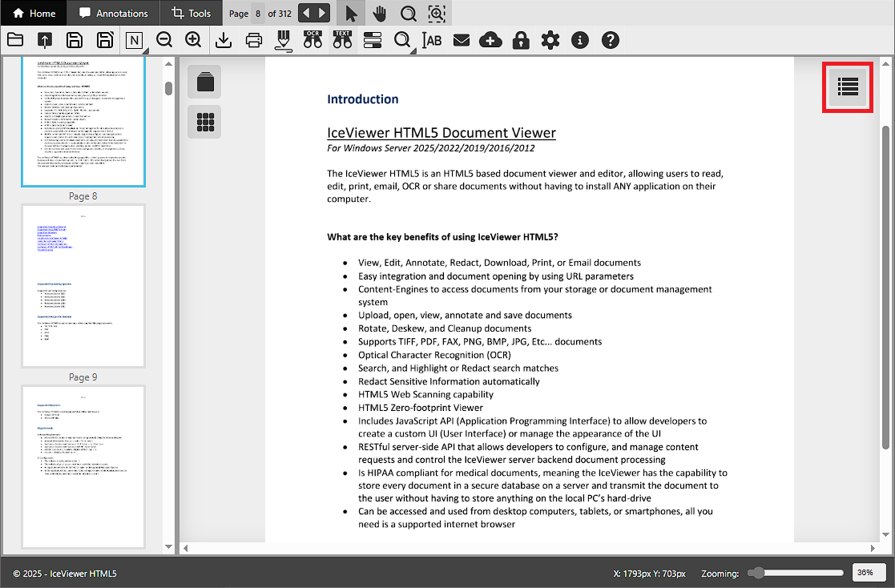Switch to the Annotations tab

coord(113,13)
